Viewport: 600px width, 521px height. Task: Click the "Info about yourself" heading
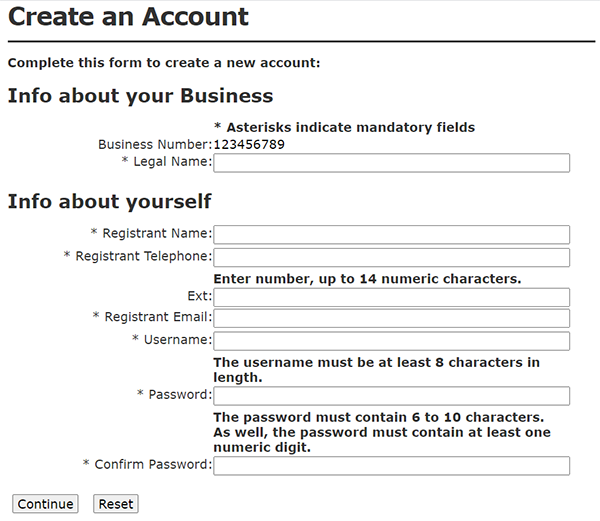(x=109, y=202)
